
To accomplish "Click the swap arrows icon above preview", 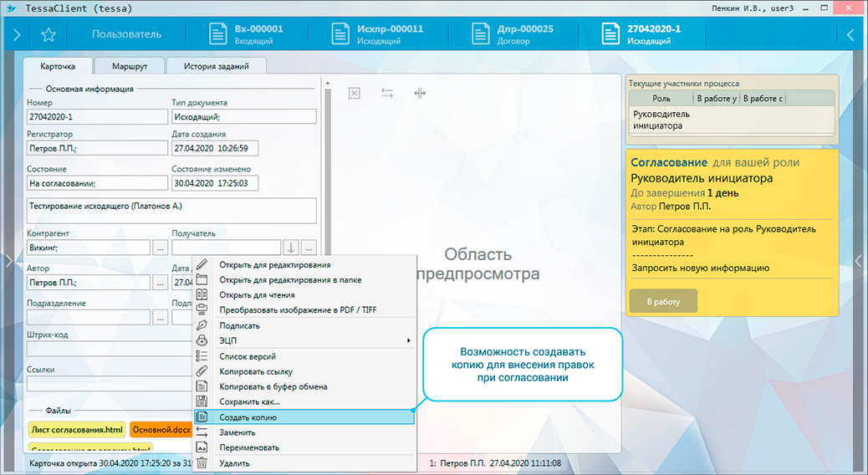I will pos(387,94).
